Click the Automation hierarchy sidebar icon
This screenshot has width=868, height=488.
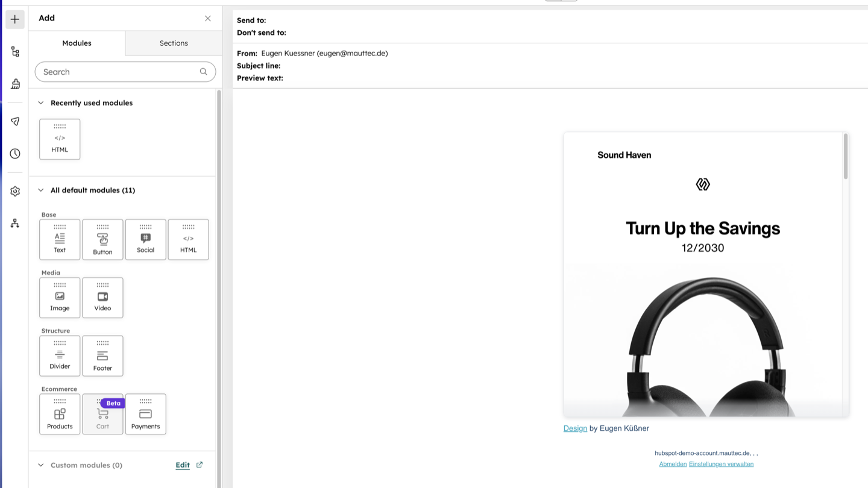point(14,223)
